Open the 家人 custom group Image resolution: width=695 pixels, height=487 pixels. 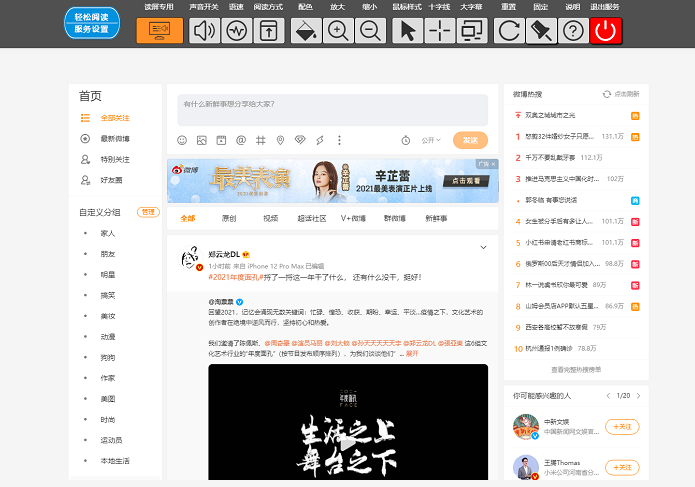pyautogui.click(x=108, y=234)
